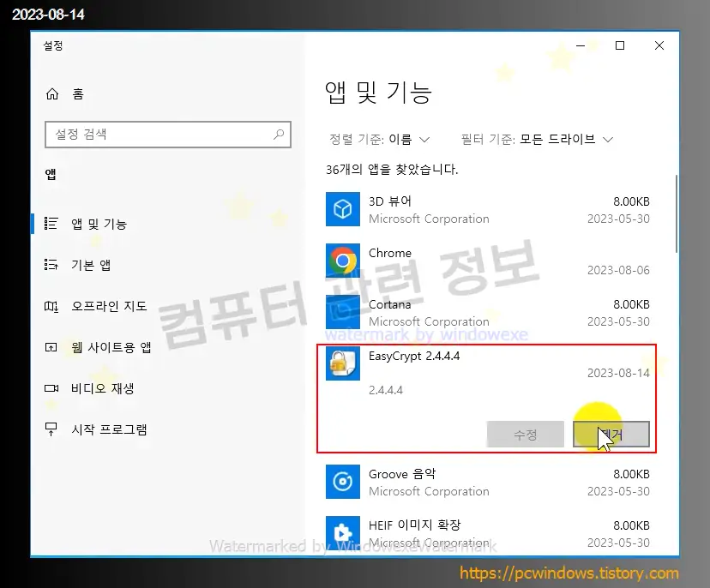This screenshot has height=588, width=710.
Task: Click the Uninstall (제거) button for EasyCrypt
Action: [x=611, y=435]
